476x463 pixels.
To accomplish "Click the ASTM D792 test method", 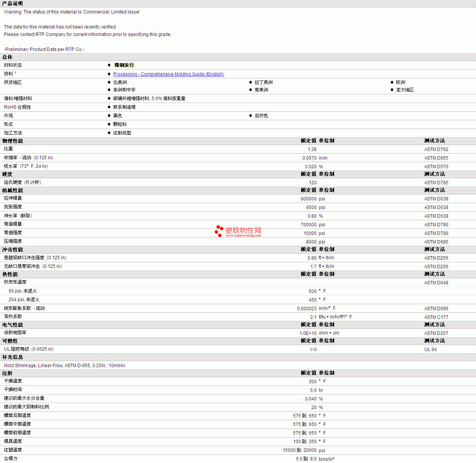I will click(436, 149).
